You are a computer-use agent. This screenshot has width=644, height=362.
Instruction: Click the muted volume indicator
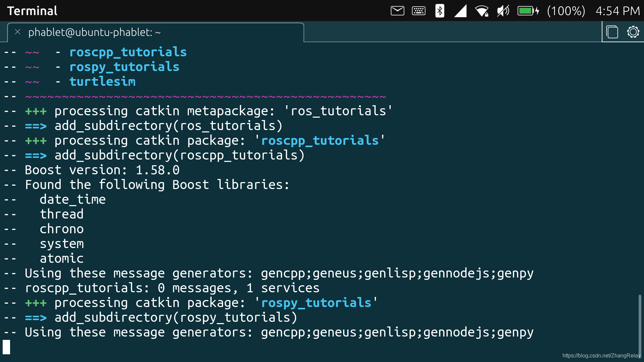[x=503, y=11]
